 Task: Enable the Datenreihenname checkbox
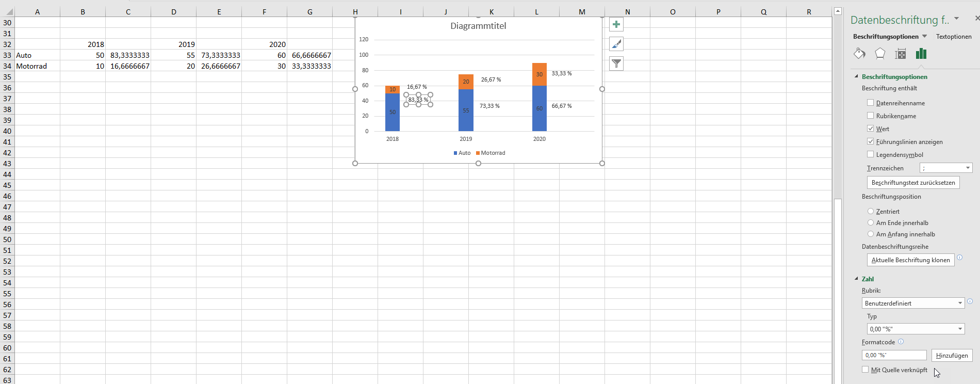[871, 103]
